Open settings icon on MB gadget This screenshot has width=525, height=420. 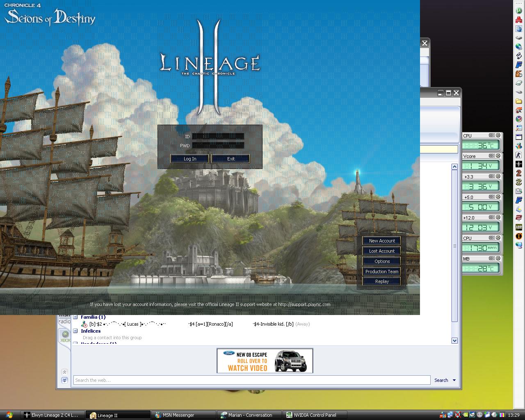[492, 258]
